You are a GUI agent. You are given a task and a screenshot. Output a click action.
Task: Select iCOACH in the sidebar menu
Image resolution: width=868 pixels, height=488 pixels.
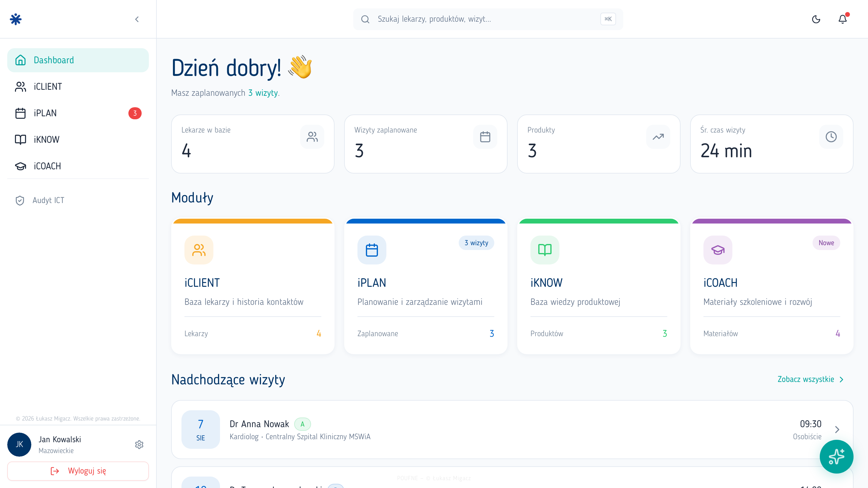pyautogui.click(x=78, y=166)
